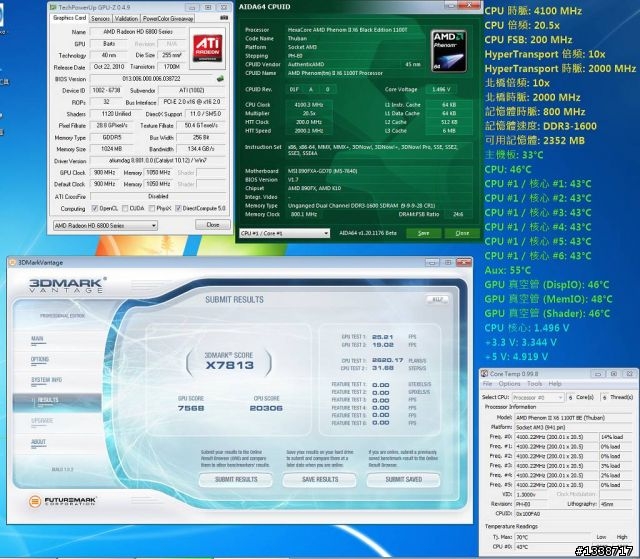Click the Core Temp Freq. #0 field

coord(556,437)
